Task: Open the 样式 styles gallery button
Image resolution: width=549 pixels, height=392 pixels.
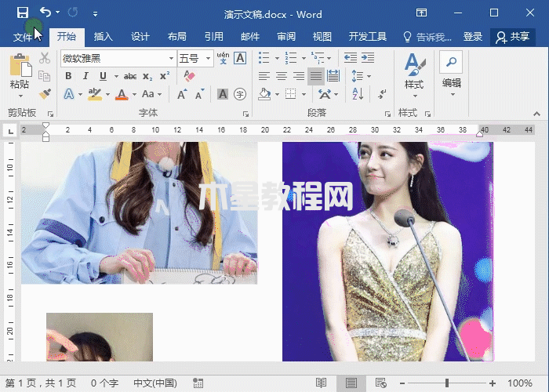Action: click(414, 75)
